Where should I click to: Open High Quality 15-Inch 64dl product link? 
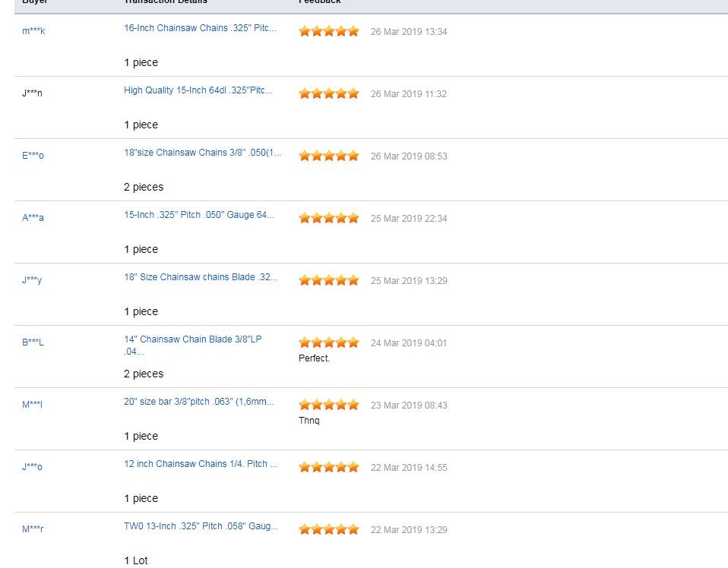point(198,90)
